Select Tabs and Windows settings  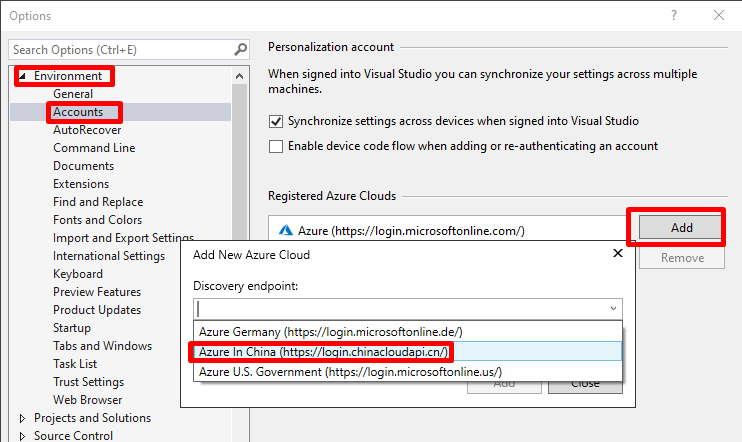[x=102, y=346]
